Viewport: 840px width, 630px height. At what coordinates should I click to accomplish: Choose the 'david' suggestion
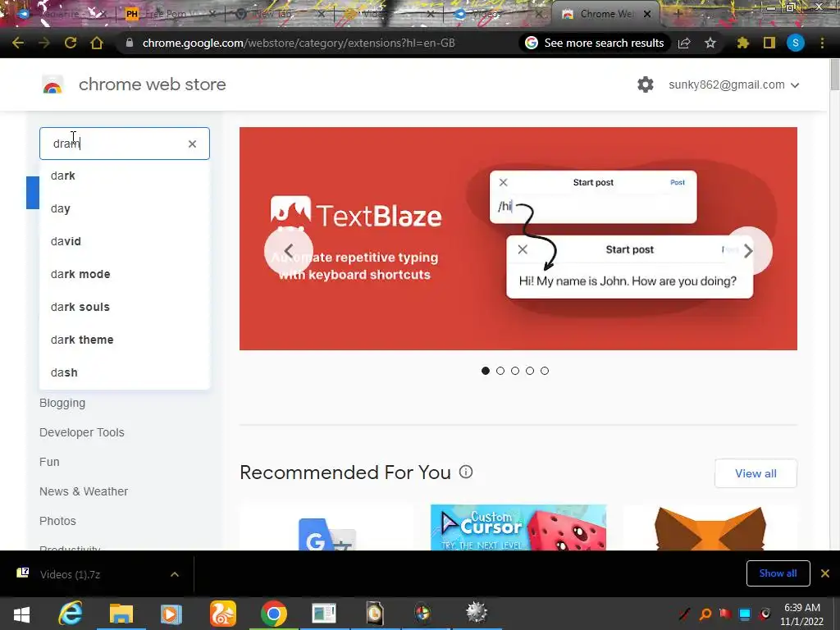[x=125, y=241]
